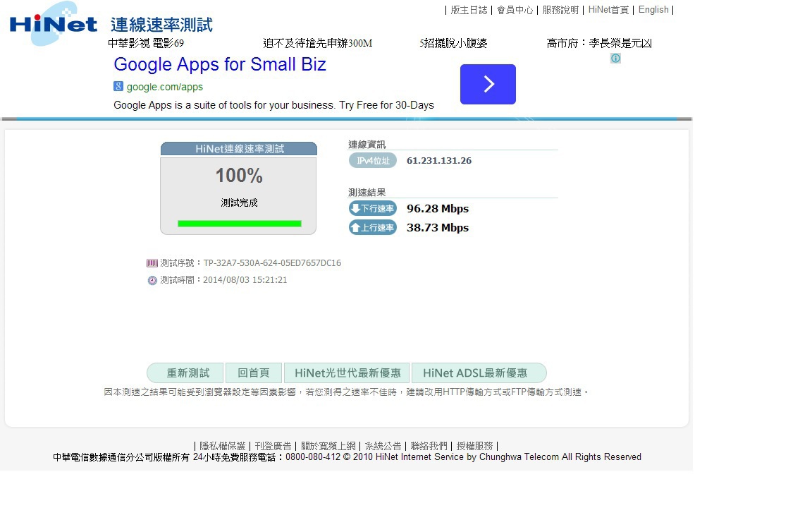Click the HiNet連線速率測試 panel header
Screen dimensions: 812x508
click(239, 149)
